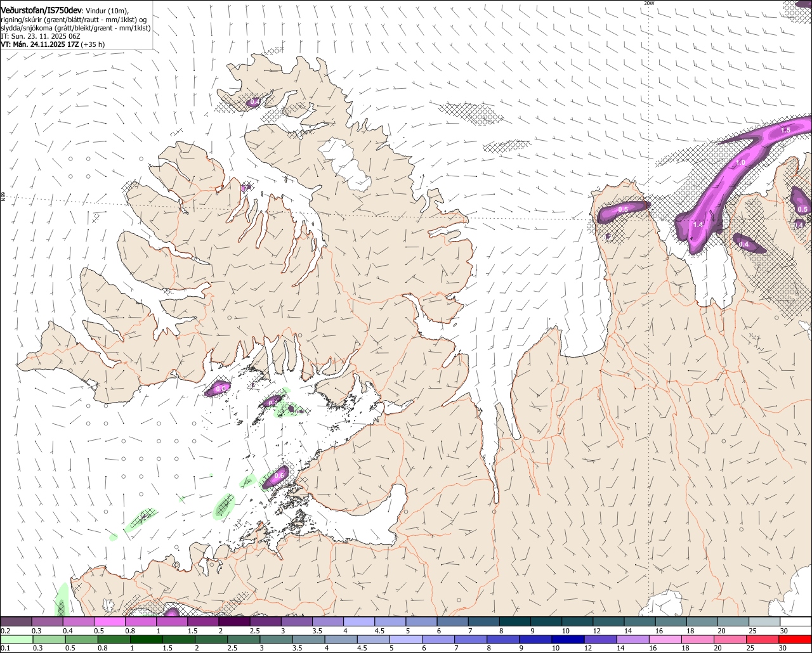Click the top-row swatch between 12 and 14
Viewport: 812px width, 653px height.
(x=608, y=622)
